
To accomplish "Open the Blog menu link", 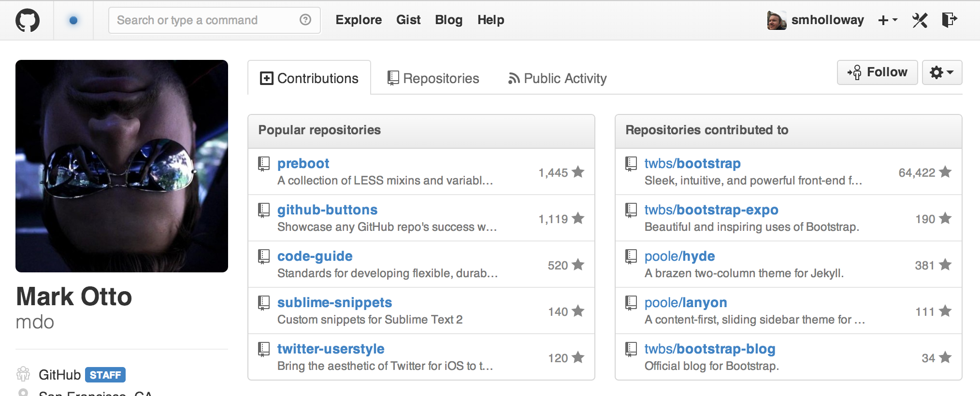I will point(448,20).
